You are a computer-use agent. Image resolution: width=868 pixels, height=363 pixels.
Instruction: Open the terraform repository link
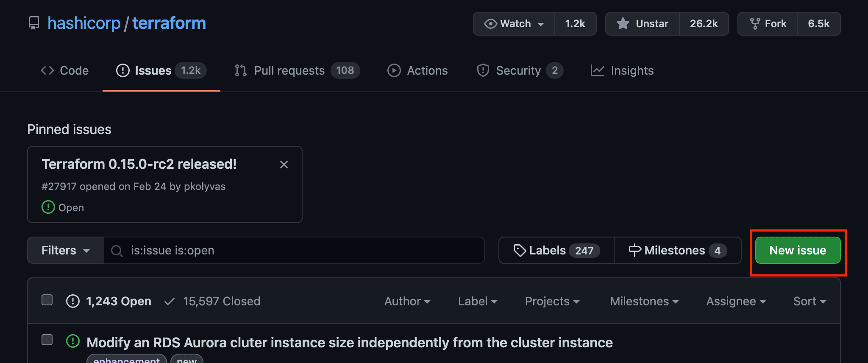point(169,23)
